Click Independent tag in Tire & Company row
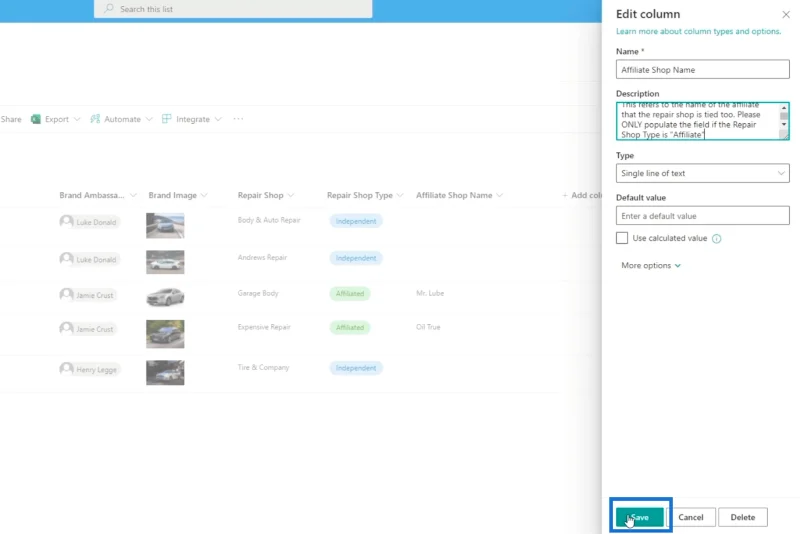Viewport: 800px width, 534px height. (x=356, y=368)
